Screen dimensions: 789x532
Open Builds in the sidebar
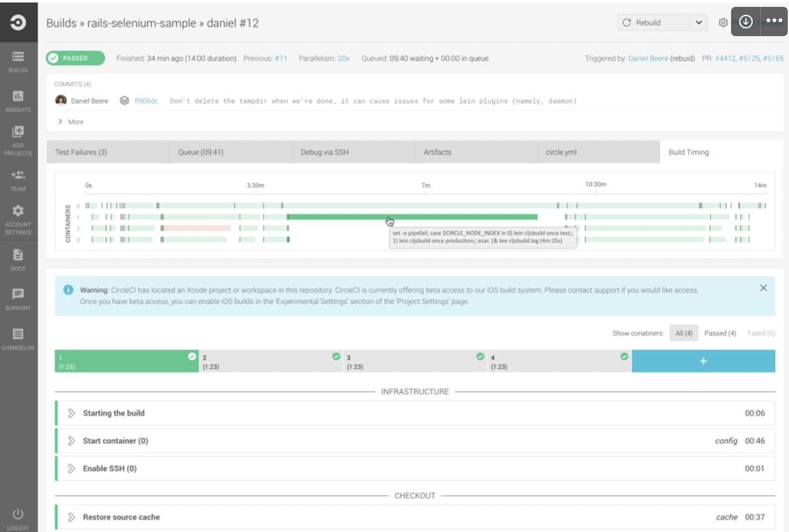pos(18,61)
